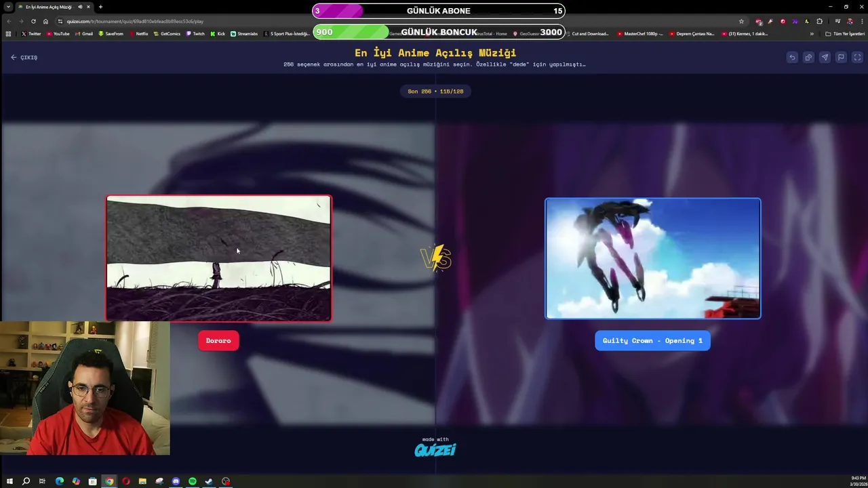Open File Explorer from taskbar
This screenshot has height=488, width=868.
(142, 481)
